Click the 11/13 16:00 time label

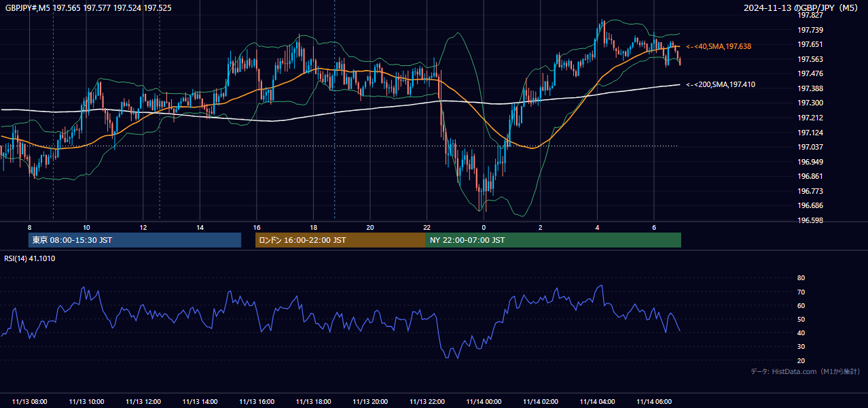257,402
